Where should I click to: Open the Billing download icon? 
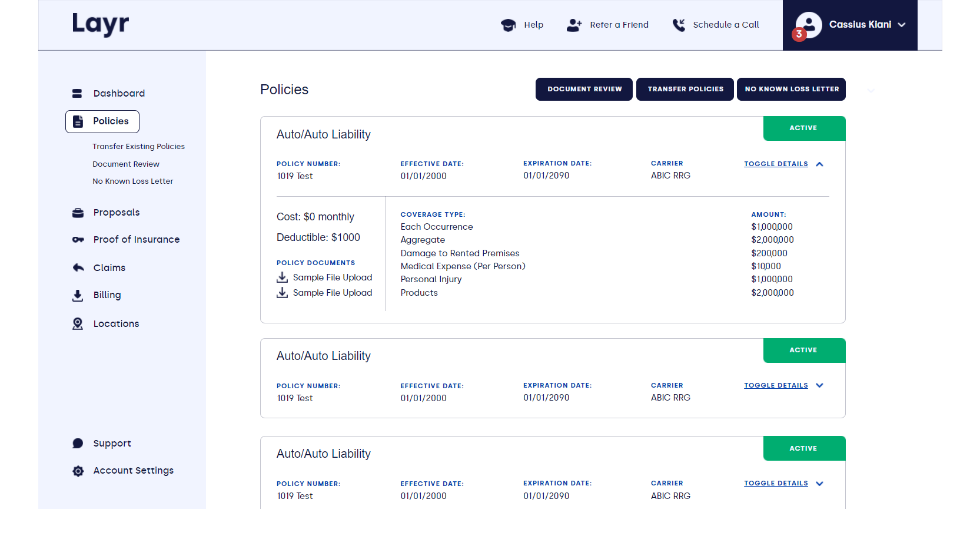78,295
